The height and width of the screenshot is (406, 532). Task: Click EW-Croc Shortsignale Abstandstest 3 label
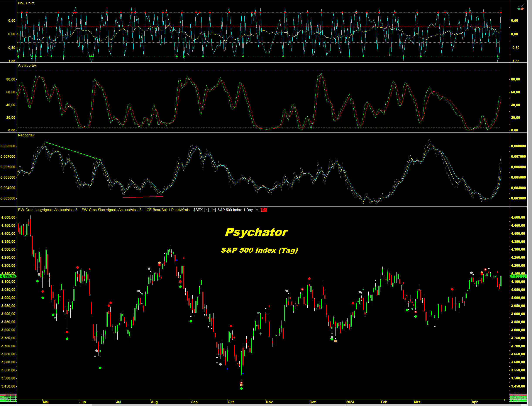pos(111,210)
